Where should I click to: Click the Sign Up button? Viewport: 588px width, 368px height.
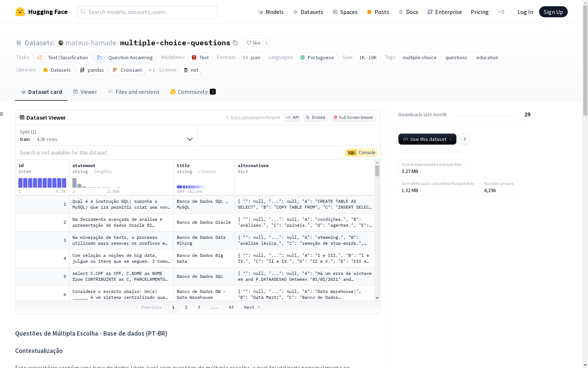(553, 12)
